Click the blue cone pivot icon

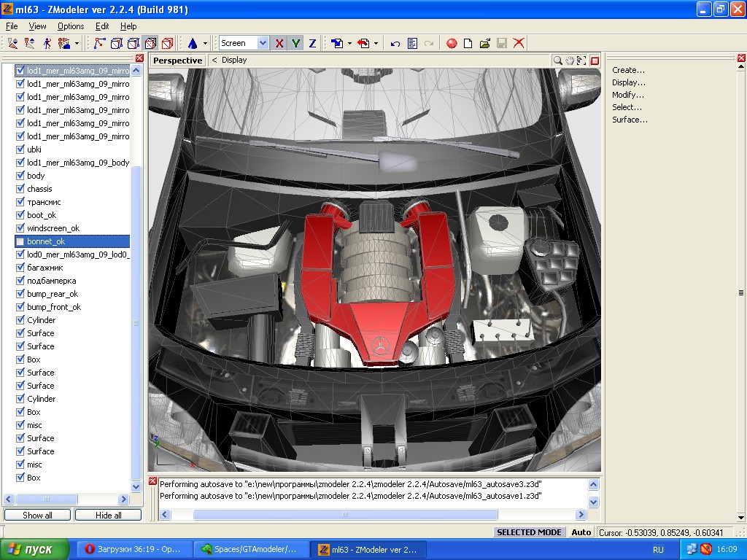click(193, 43)
